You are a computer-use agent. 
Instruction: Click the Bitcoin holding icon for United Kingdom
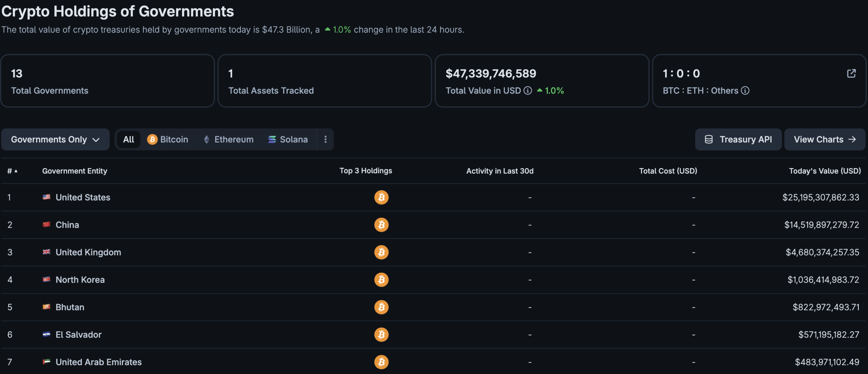pyautogui.click(x=381, y=252)
